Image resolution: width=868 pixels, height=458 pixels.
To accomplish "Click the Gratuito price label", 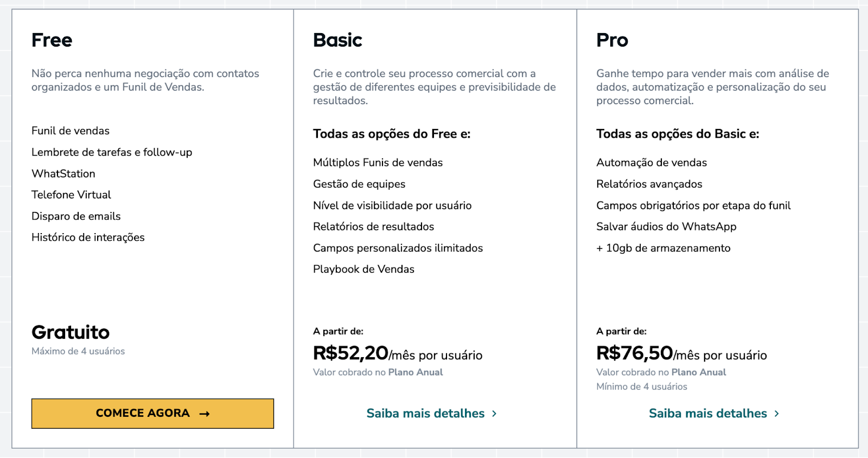I will coord(71,332).
